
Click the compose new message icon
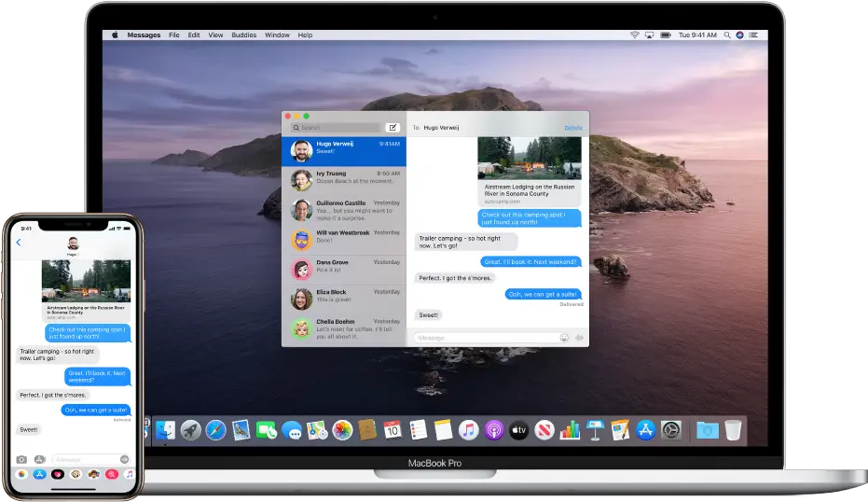coord(393,128)
